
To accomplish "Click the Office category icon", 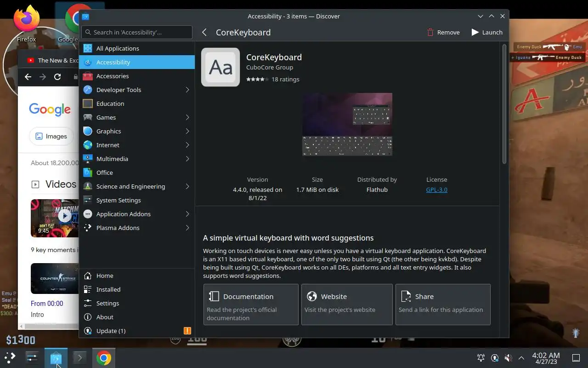I will [x=88, y=172].
